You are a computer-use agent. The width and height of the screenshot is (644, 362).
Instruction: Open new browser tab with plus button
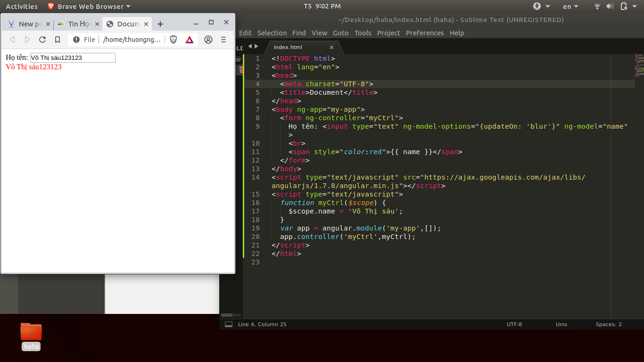tap(160, 24)
